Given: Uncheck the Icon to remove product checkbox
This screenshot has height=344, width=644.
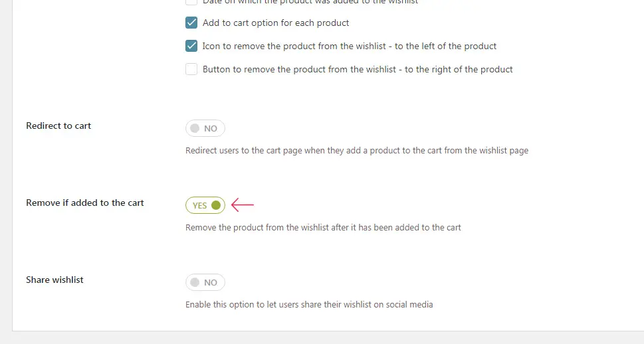Looking at the screenshot, I should [191, 46].
